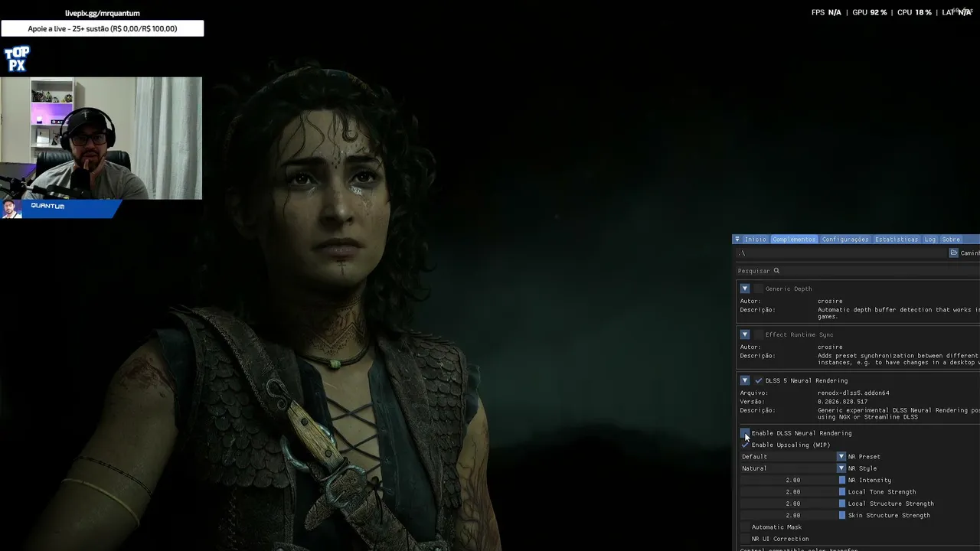This screenshot has height=551, width=980.
Task: Open the NR Preset dropdown arrow
Action: pos(841,457)
